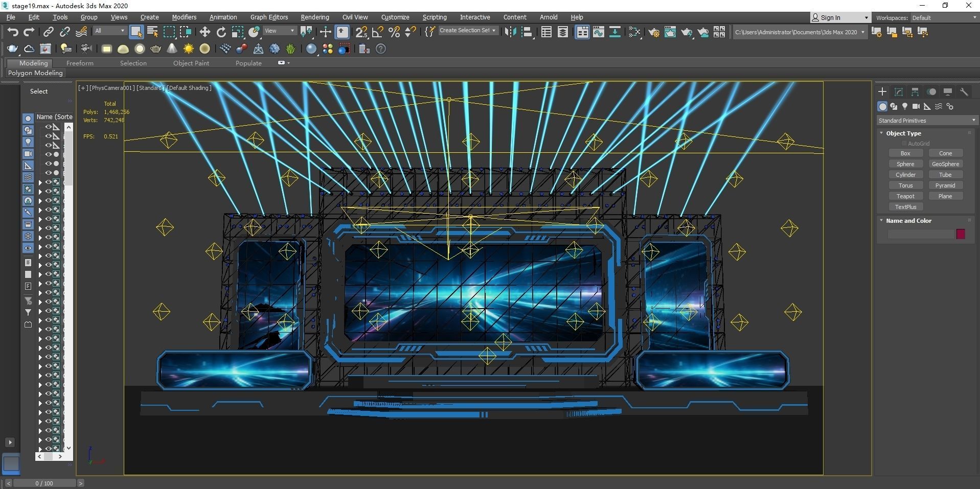The width and height of the screenshot is (980, 489).
Task: Click the help question mark icon
Action: point(381,49)
